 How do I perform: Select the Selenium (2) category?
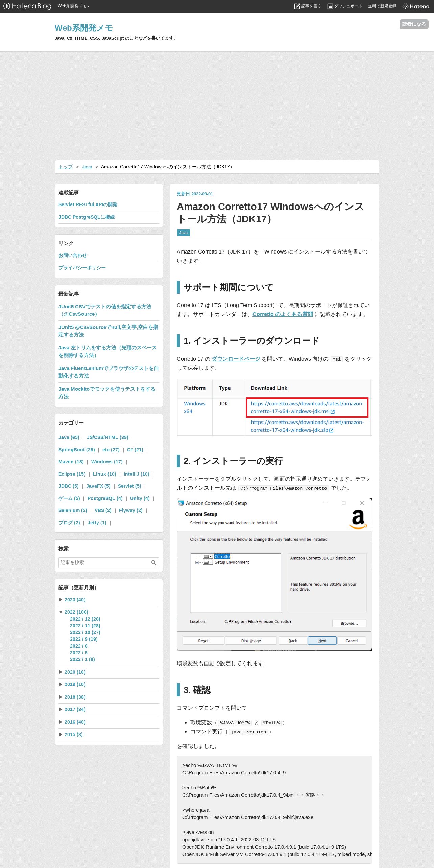pyautogui.click(x=73, y=510)
